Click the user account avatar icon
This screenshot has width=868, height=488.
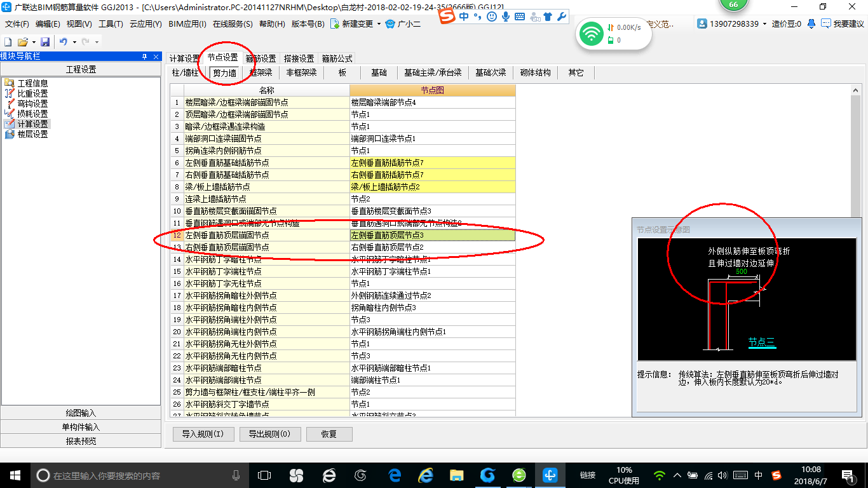point(702,24)
